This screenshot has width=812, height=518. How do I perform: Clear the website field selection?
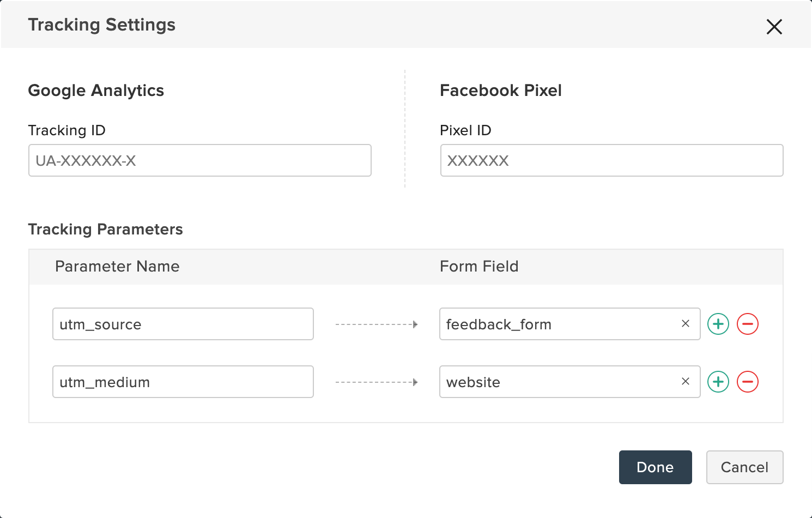pos(686,382)
